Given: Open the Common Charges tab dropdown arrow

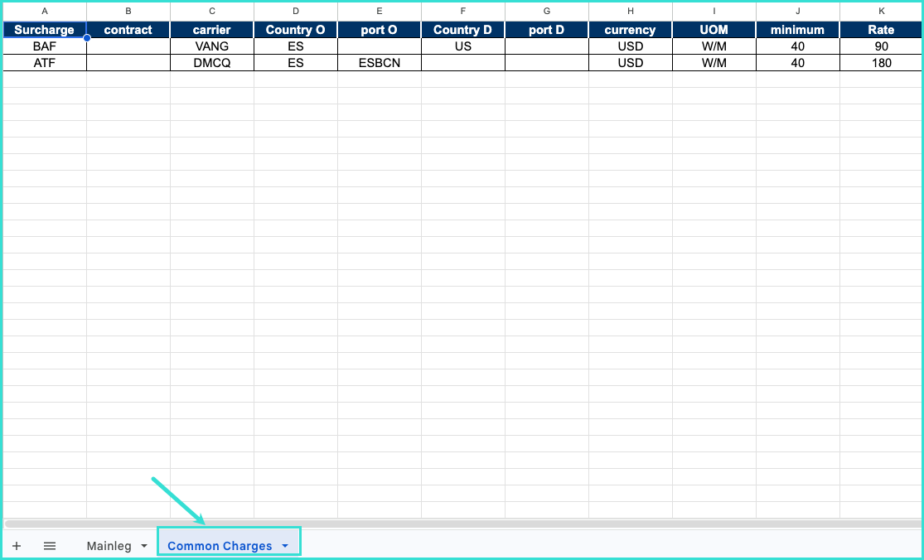Looking at the screenshot, I should (x=285, y=546).
